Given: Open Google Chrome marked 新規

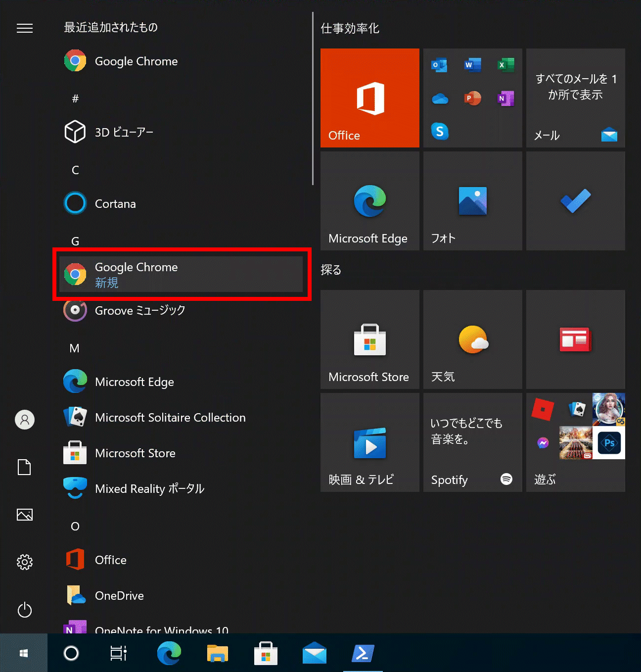Looking at the screenshot, I should [181, 274].
